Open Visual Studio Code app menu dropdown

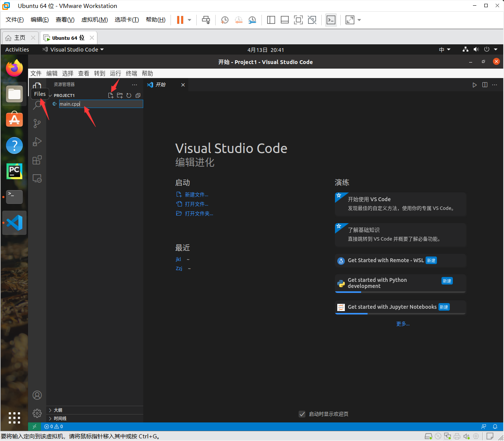pyautogui.click(x=73, y=50)
